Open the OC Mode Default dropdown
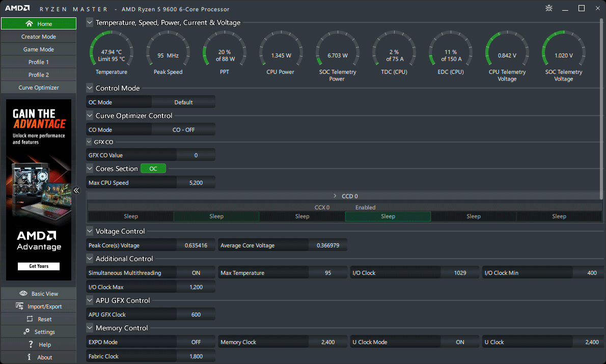 (x=183, y=102)
